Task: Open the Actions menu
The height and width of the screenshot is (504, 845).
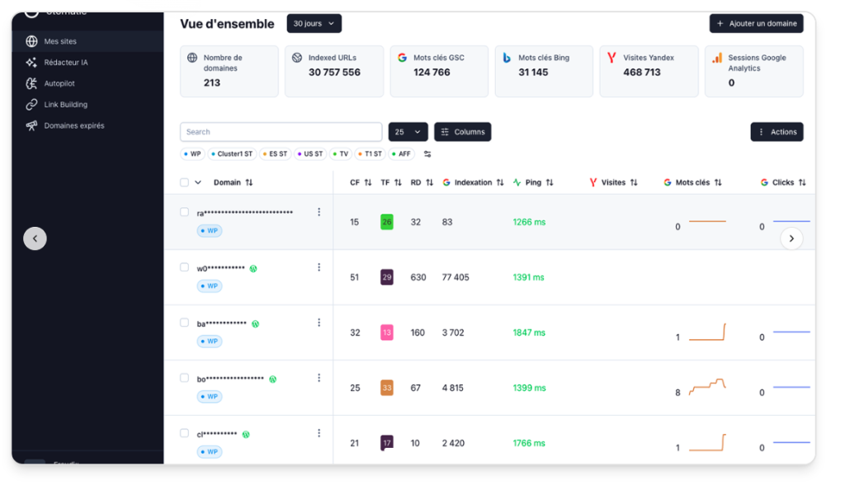Action: [x=777, y=132]
